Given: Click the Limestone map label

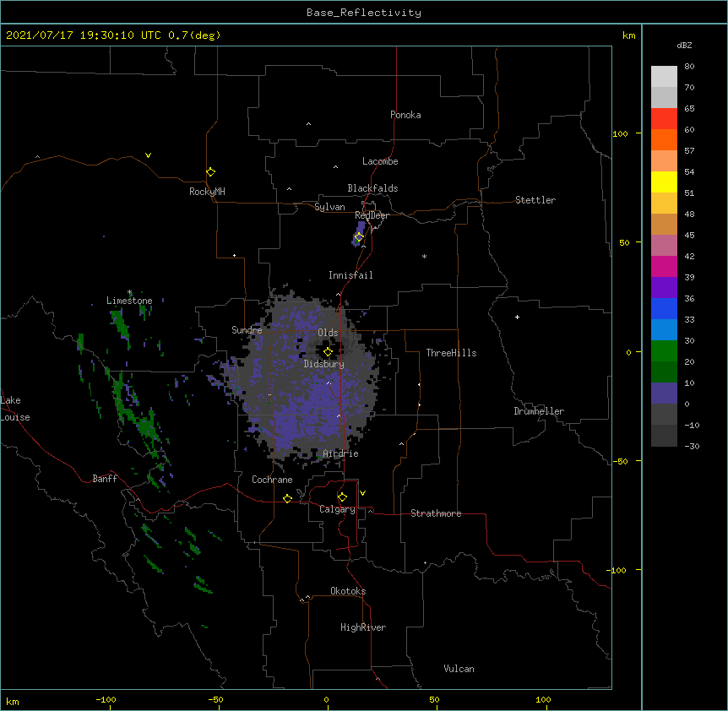Looking at the screenshot, I should (129, 301).
